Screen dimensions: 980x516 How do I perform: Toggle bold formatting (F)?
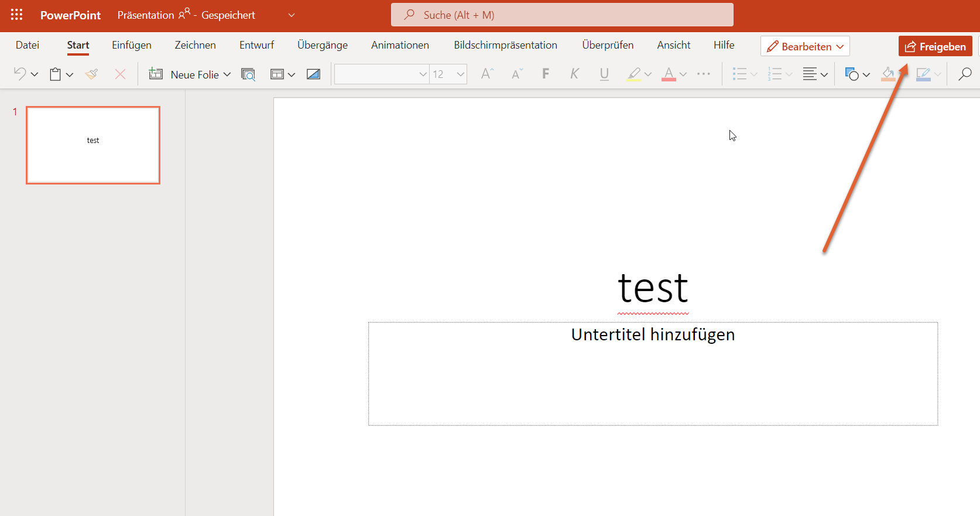pos(546,74)
